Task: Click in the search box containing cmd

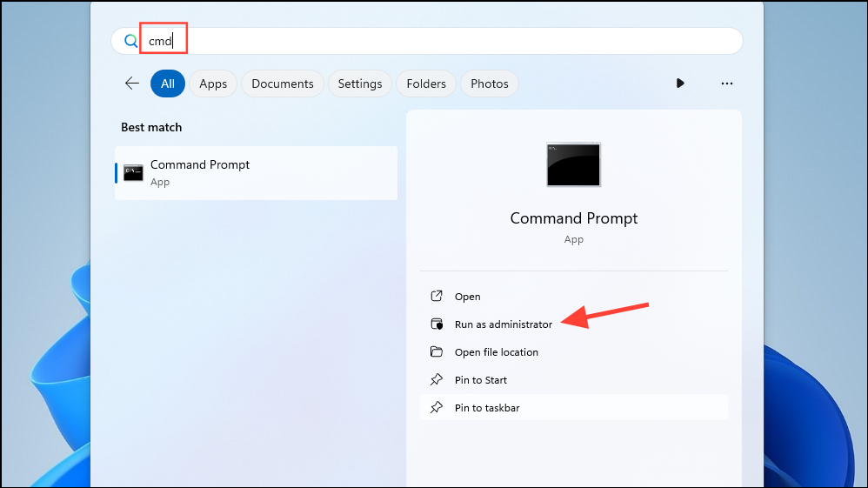Action: coord(427,41)
